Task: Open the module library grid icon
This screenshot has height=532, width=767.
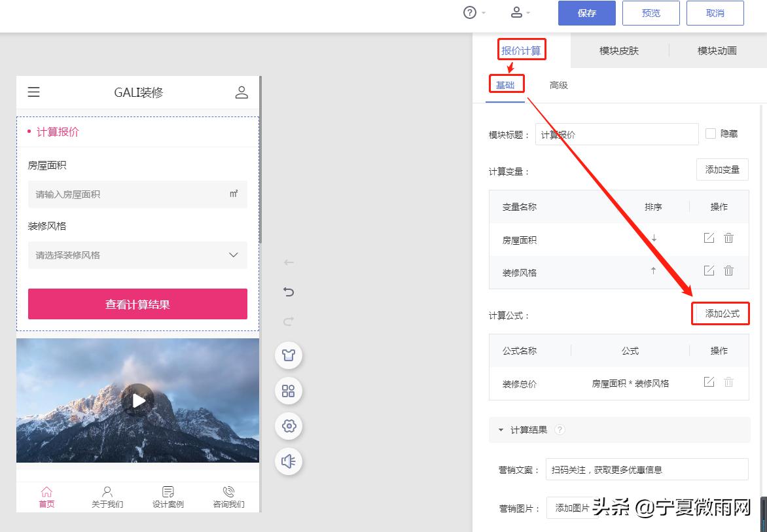Action: pyautogui.click(x=289, y=391)
